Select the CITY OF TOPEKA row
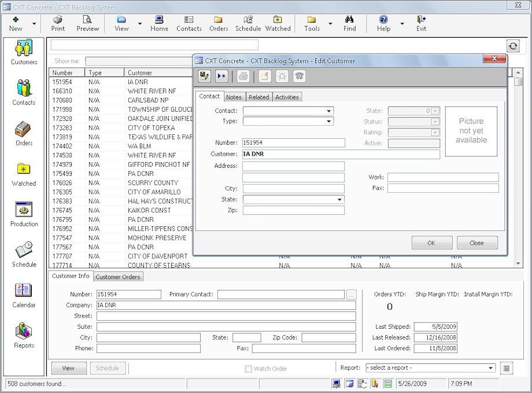 121,128
